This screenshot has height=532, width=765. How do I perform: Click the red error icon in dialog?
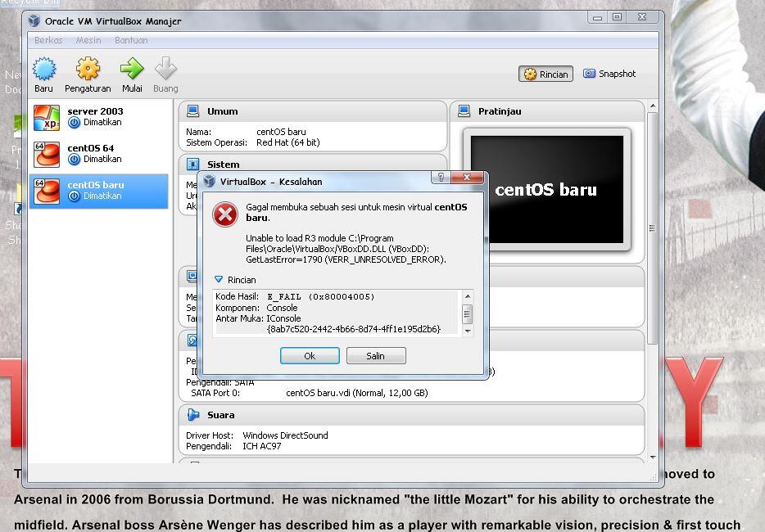coord(225,214)
